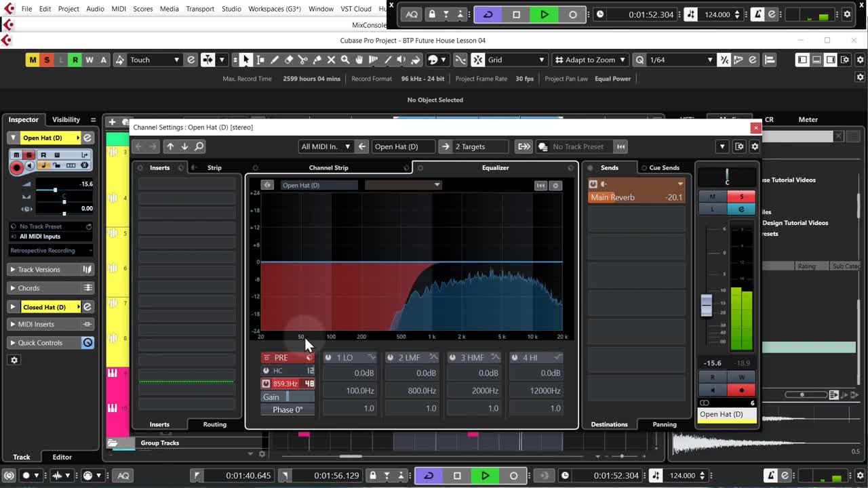Adjust the PRE Gain slider
Viewport: 868px width, 488px height.
[x=288, y=397]
